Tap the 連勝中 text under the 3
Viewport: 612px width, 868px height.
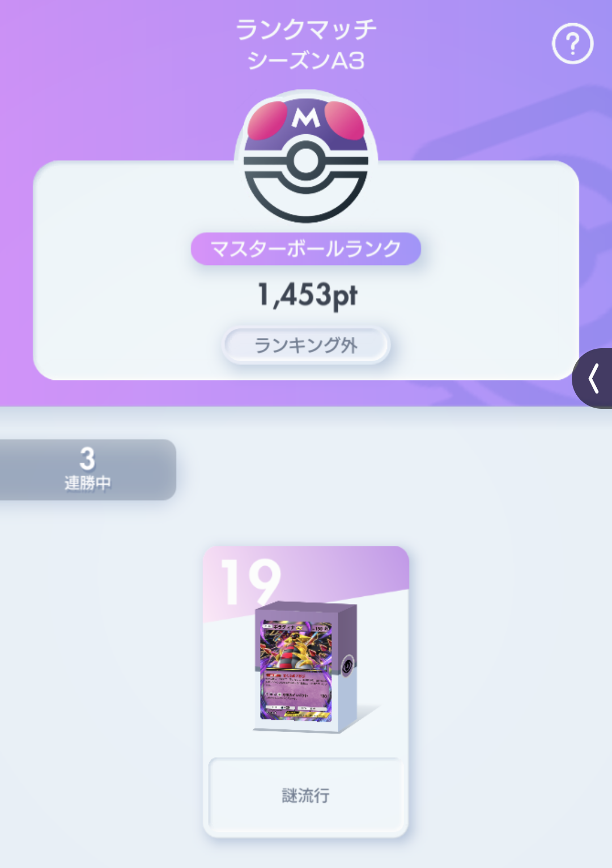[x=87, y=483]
